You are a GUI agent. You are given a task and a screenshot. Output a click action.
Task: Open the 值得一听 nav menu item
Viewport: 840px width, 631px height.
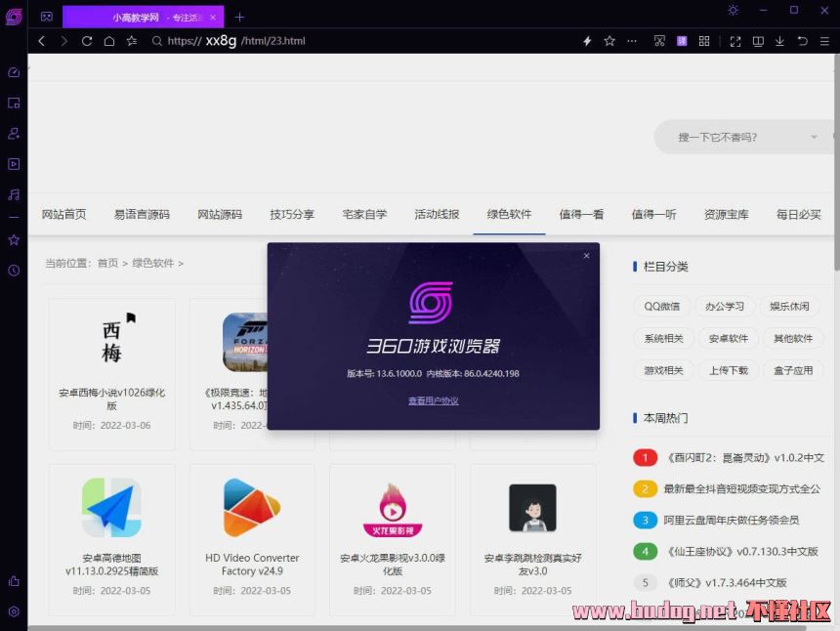tap(653, 214)
